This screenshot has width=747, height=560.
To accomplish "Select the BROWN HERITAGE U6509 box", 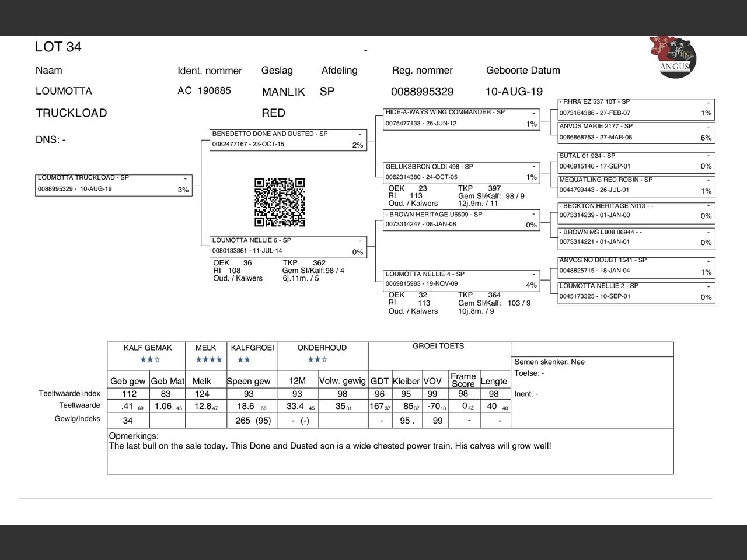I will tap(460, 220).
